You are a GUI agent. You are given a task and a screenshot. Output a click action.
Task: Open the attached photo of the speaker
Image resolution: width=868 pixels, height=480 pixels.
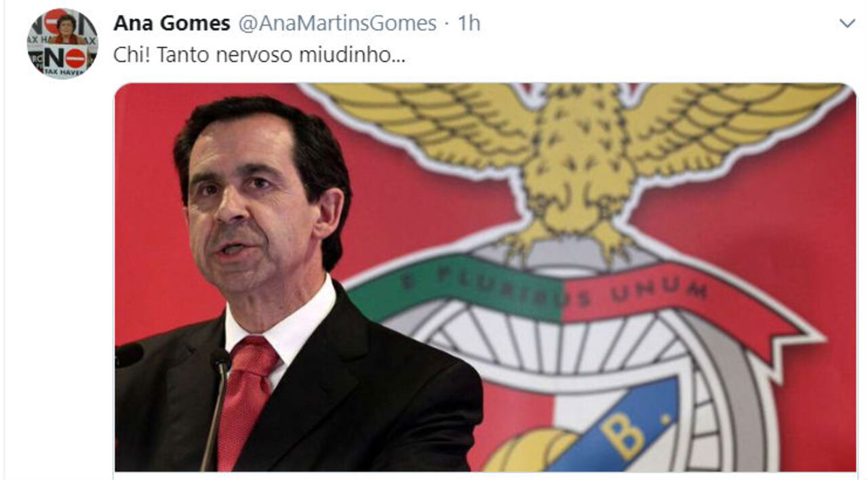point(486,277)
